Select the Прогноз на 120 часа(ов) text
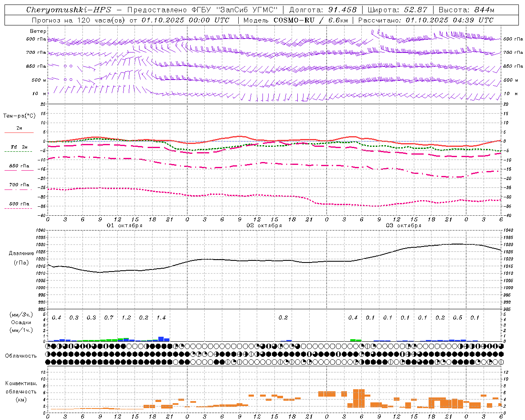Screen dimensions: 525x420 click(78, 20)
